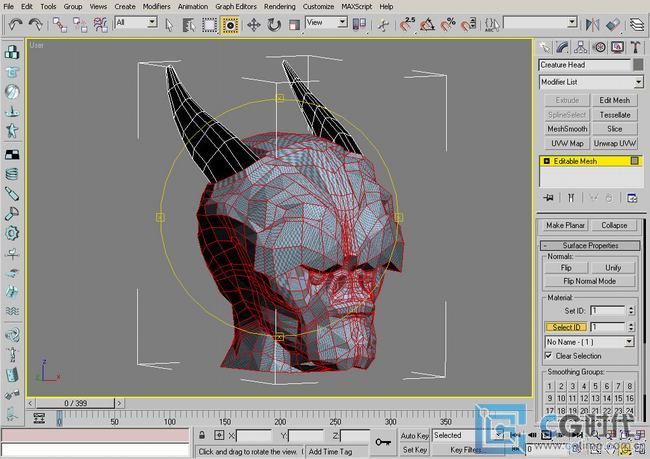Viewport: 650px width, 459px height.
Task: Choose the Bind to Space Warp tool
Action: pos(100,24)
